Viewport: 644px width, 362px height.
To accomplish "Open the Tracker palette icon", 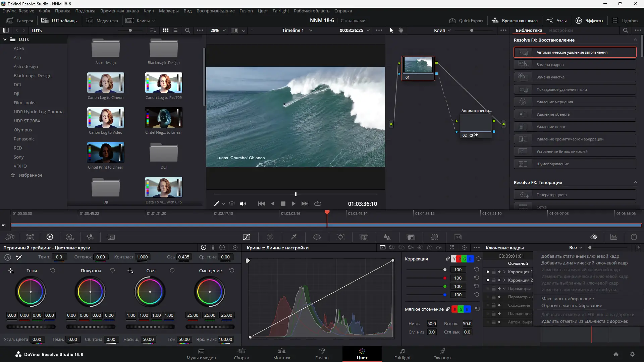I will coord(340,237).
